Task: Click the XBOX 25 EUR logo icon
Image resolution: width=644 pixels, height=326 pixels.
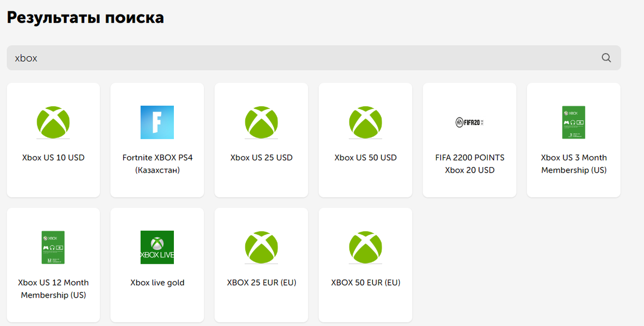Action: (x=261, y=247)
